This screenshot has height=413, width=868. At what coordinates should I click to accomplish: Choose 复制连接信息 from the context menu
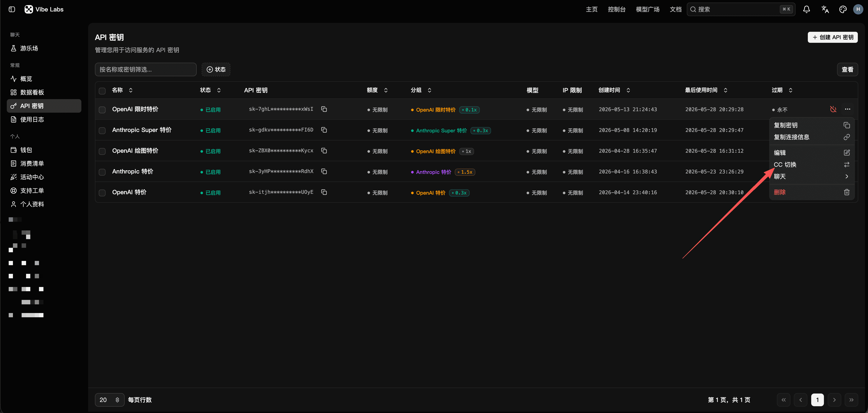tap(811, 137)
